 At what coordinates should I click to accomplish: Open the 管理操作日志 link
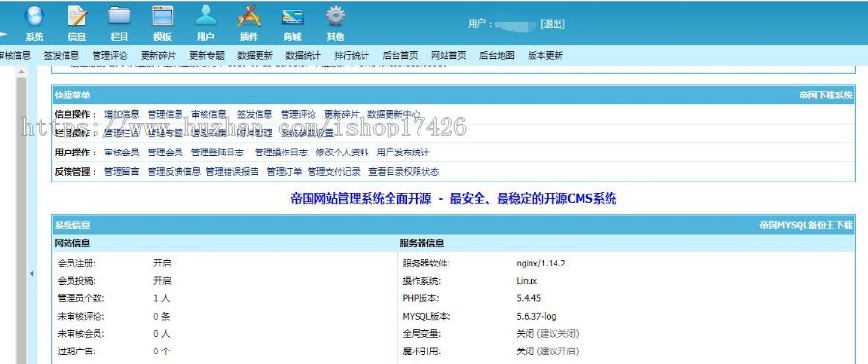(x=281, y=153)
